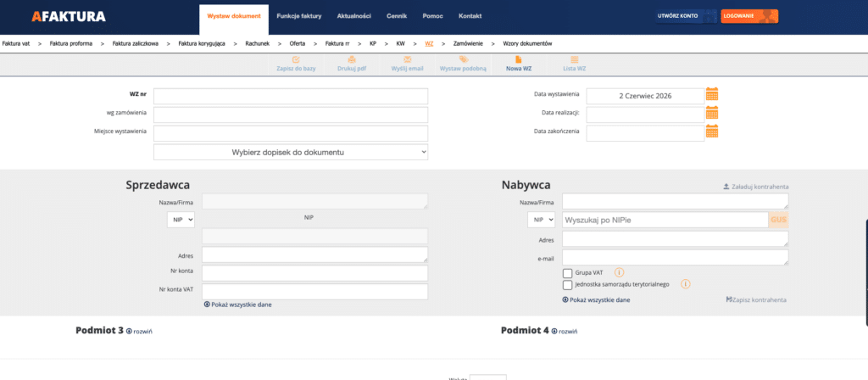Select KW document type
The height and width of the screenshot is (380, 868).
tap(400, 43)
